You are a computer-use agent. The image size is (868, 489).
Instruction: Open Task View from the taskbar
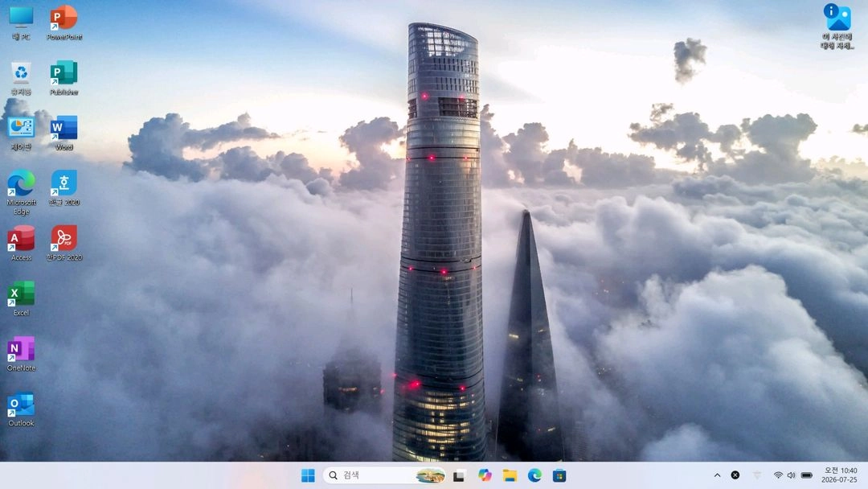click(459, 475)
